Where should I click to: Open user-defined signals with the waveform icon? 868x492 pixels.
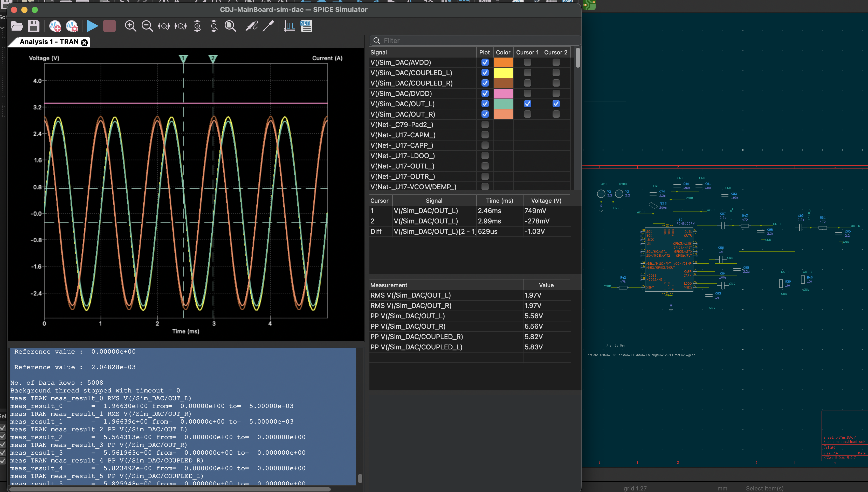pyautogui.click(x=289, y=26)
